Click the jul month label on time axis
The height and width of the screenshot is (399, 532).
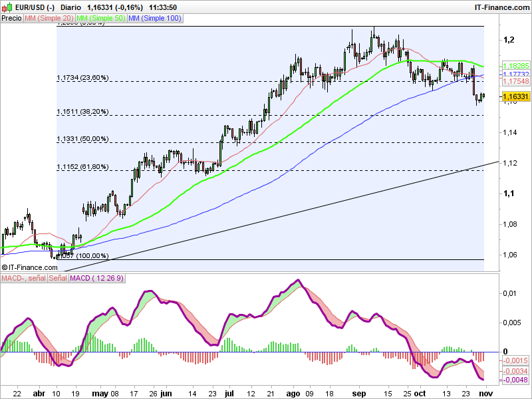point(229,394)
